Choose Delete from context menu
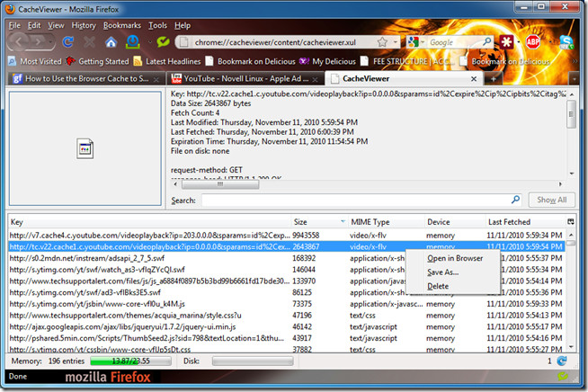This screenshot has width=588, height=392. [x=438, y=286]
